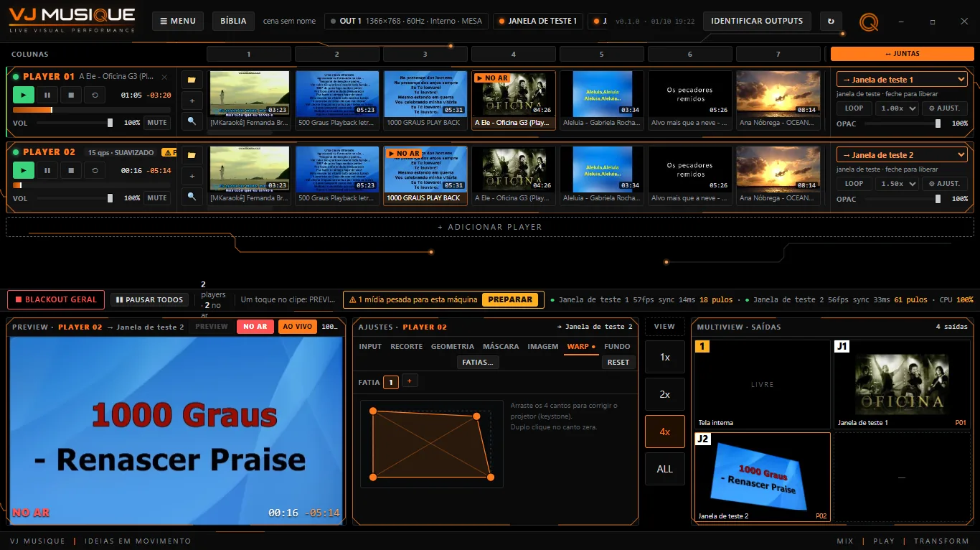Image resolution: width=980 pixels, height=550 pixels.
Task: Open Player 02 speed dropdown 1.50x
Action: [897, 184]
